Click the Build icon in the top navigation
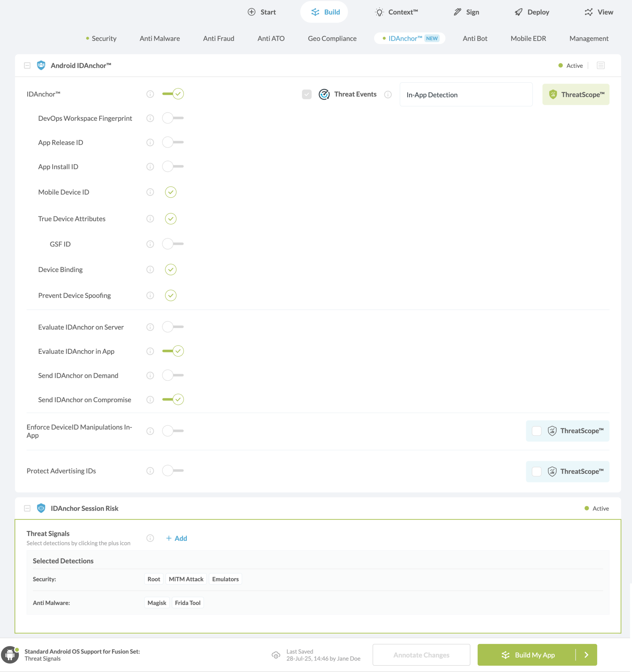The width and height of the screenshot is (632, 672). pos(315,12)
